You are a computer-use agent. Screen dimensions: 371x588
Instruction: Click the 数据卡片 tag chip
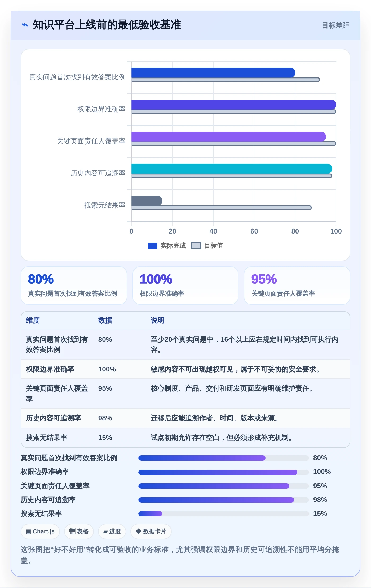151,531
